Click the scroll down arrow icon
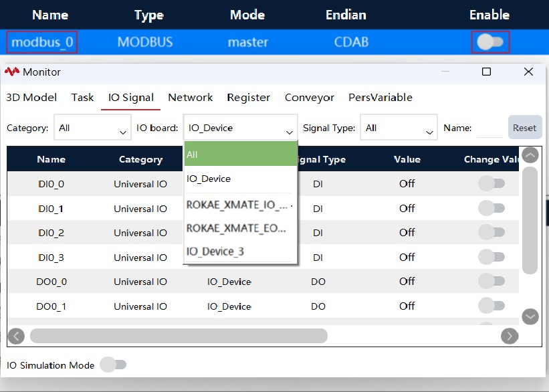The image size is (549, 392). pyautogui.click(x=530, y=316)
